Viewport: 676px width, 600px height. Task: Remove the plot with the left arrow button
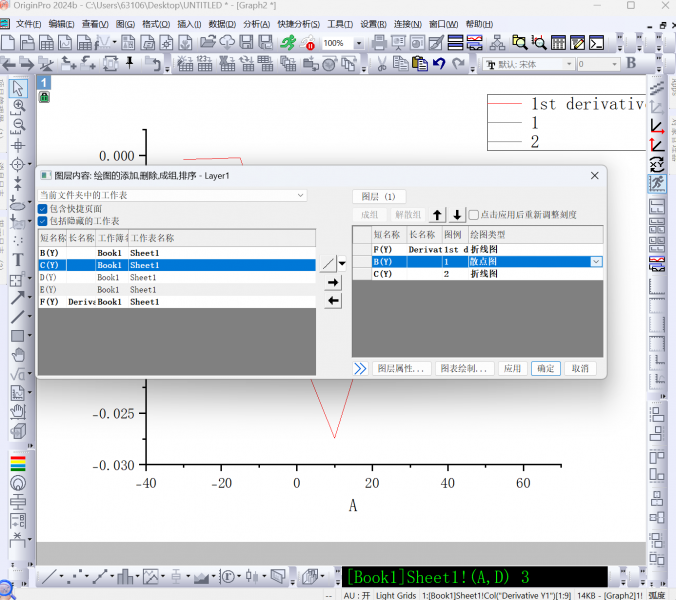[x=333, y=301]
